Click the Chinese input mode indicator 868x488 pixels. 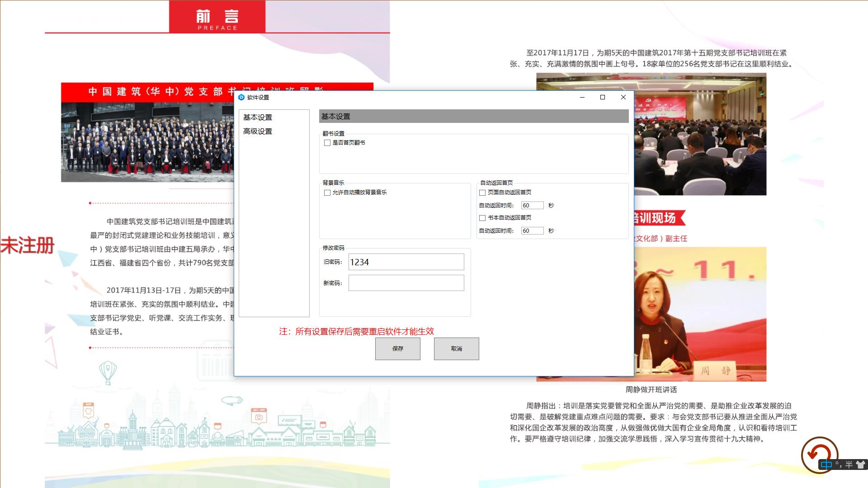[x=826, y=465]
